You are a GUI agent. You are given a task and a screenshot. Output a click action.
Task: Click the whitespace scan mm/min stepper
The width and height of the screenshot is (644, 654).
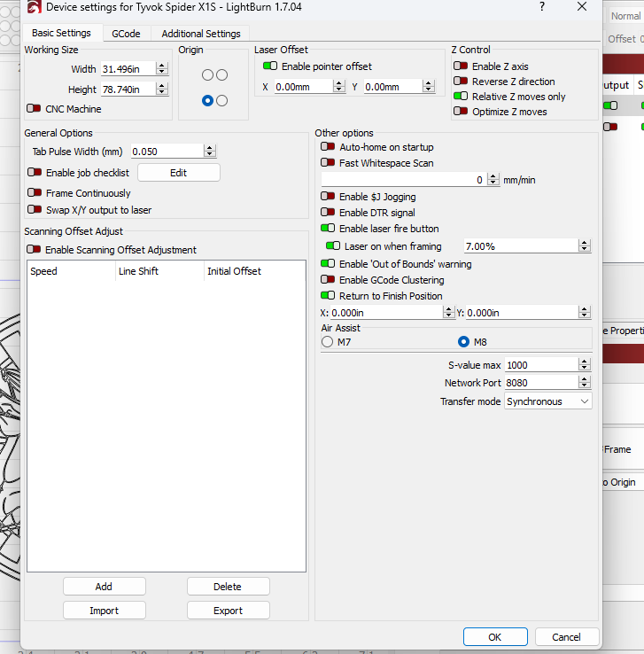493,179
